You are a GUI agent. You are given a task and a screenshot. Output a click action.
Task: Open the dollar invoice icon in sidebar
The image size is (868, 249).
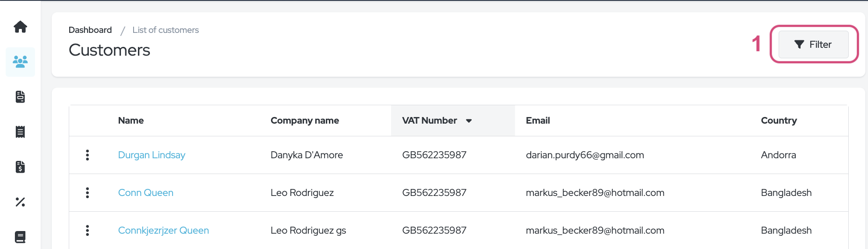tap(20, 167)
